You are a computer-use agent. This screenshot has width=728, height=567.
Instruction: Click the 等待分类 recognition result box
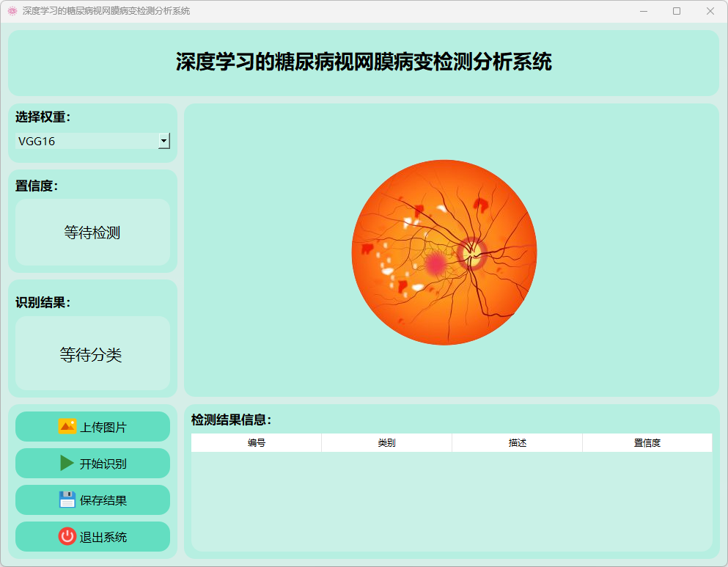click(92, 354)
